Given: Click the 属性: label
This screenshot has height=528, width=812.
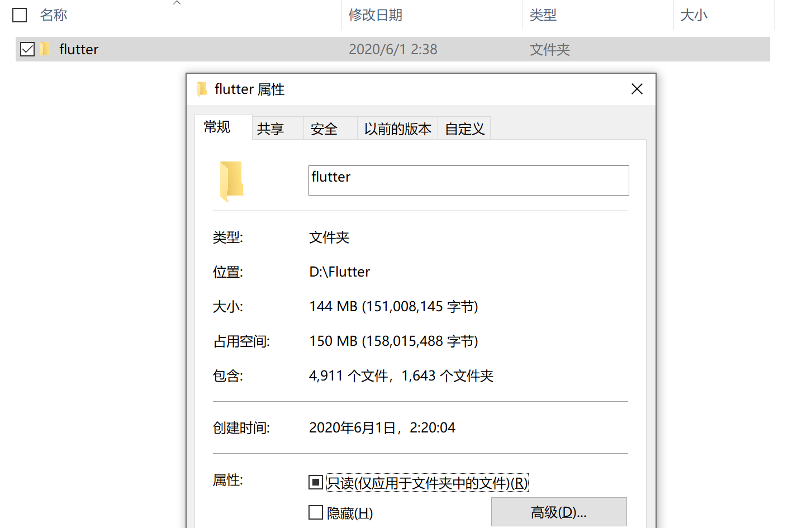Looking at the screenshot, I should point(228,480).
